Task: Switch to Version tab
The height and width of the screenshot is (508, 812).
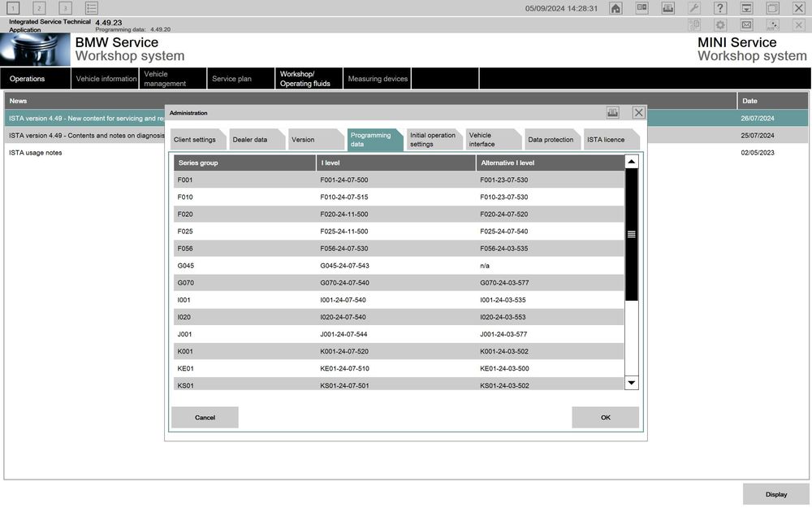Action: [x=316, y=140]
